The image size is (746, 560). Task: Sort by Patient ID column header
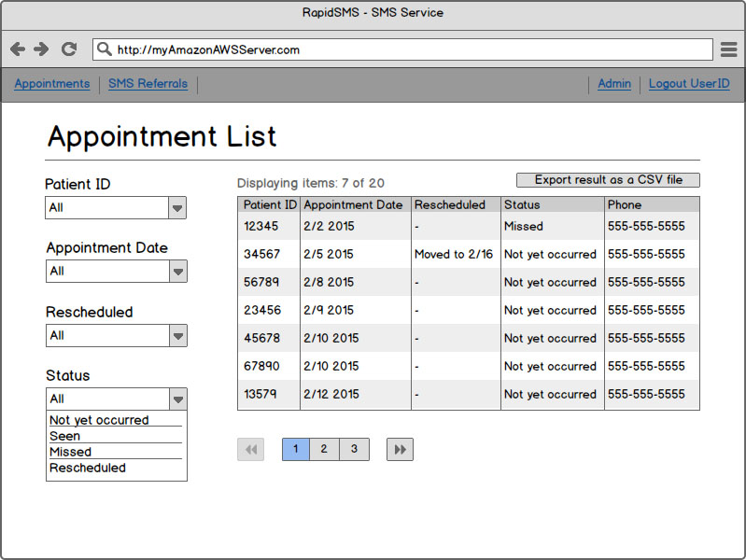(x=269, y=204)
